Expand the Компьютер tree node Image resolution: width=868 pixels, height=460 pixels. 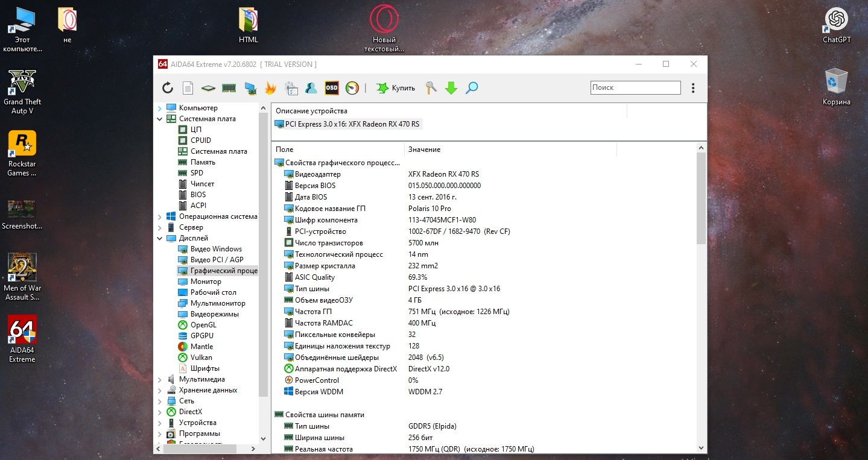click(x=159, y=108)
